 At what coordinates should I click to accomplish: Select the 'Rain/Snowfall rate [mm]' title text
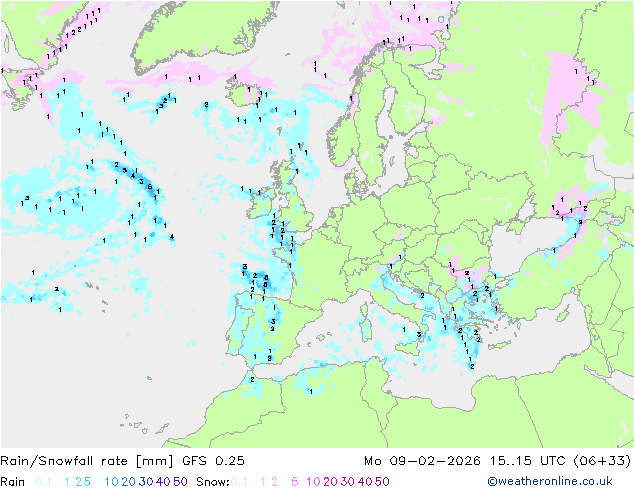pos(87,461)
